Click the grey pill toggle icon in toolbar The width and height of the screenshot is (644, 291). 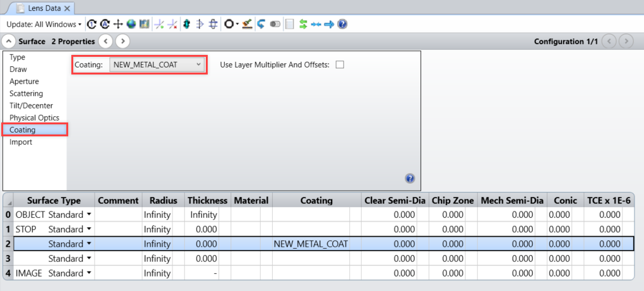click(x=275, y=25)
